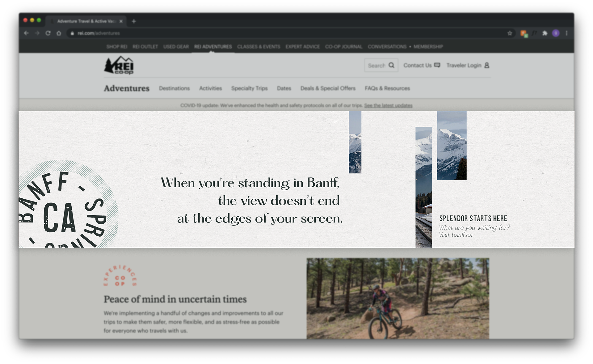This screenshot has height=364, width=593.
Task: Click the tall snowy mountain image strip
Action: tap(424, 187)
